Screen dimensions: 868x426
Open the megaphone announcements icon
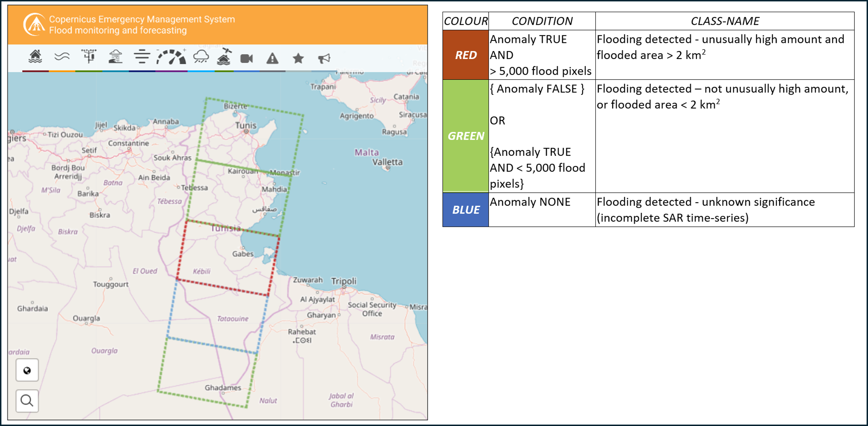pos(324,59)
